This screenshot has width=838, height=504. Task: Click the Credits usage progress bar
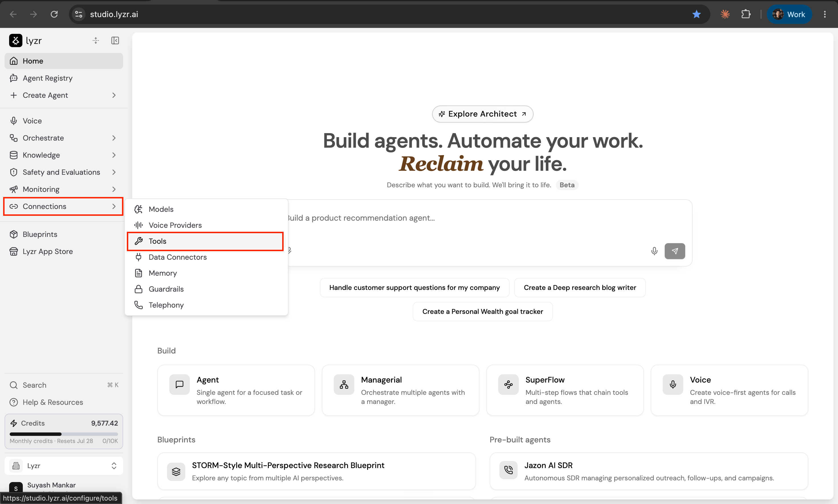coord(64,434)
